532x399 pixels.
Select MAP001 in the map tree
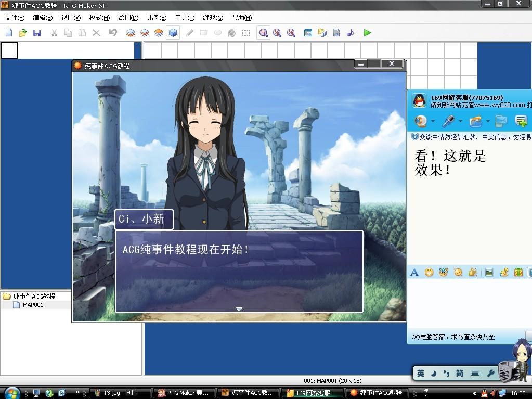33,305
